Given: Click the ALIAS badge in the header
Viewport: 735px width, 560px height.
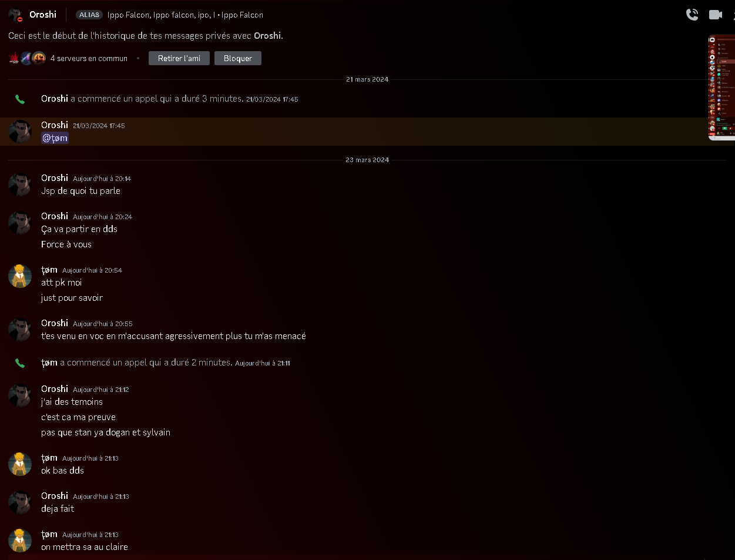Looking at the screenshot, I should pos(89,15).
